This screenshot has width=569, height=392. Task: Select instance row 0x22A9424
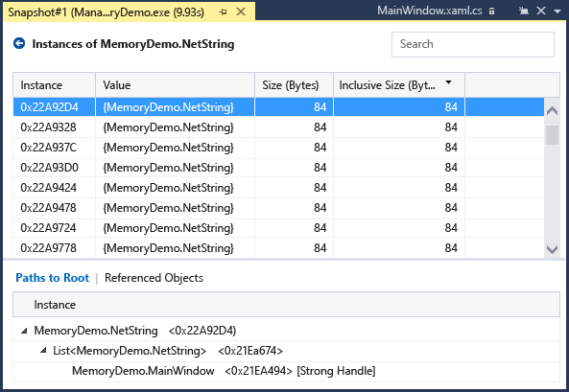[278, 188]
